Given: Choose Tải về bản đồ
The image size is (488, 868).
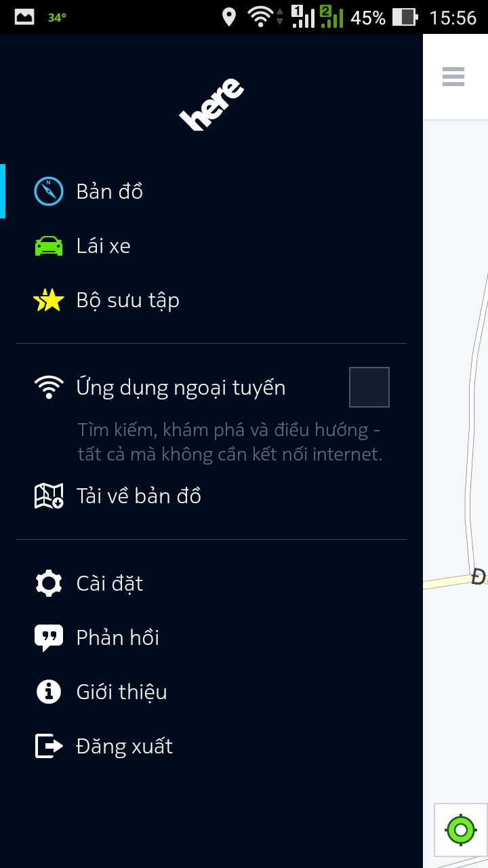Looking at the screenshot, I should click(211, 496).
